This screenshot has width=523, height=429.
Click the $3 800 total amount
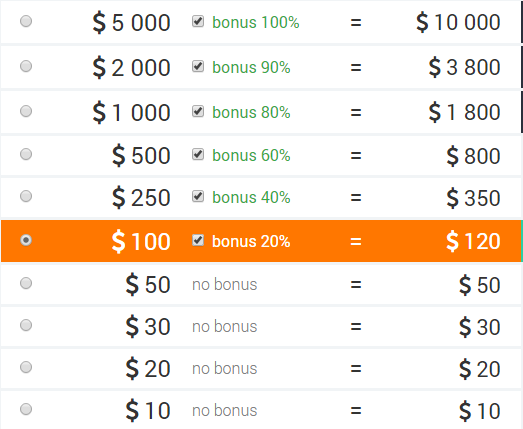tap(464, 67)
